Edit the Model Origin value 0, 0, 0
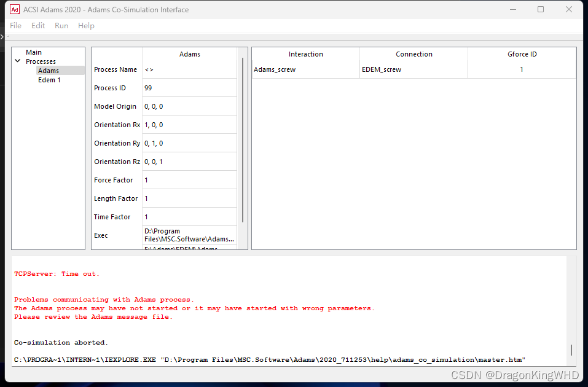588x387 pixels. 189,106
